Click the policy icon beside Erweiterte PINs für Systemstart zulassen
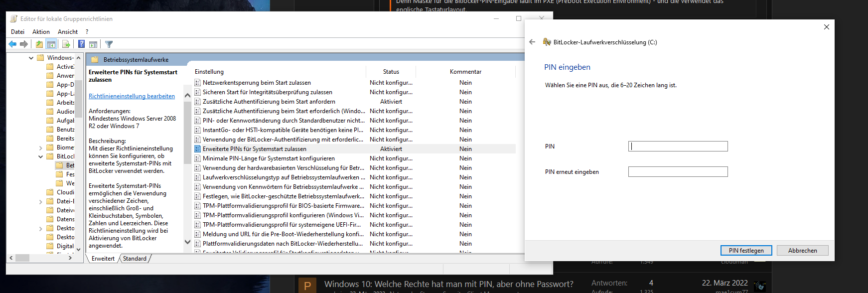 pos(198,149)
